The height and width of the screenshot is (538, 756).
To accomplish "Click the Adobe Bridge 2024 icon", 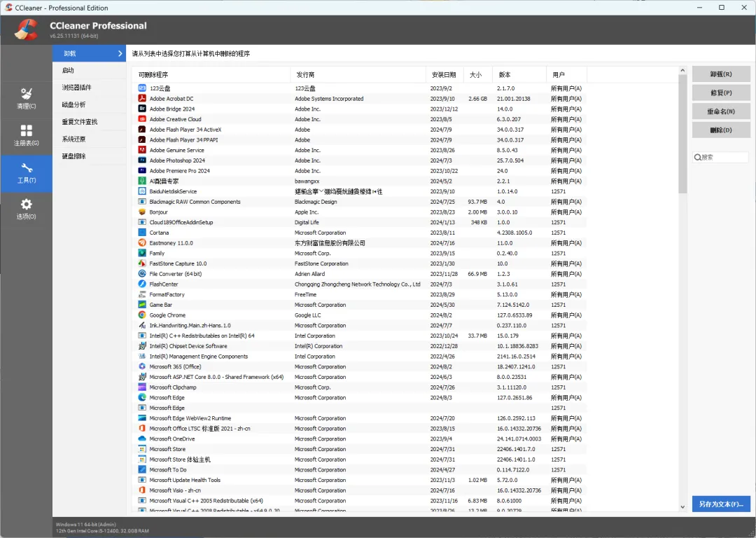I will [x=141, y=109].
